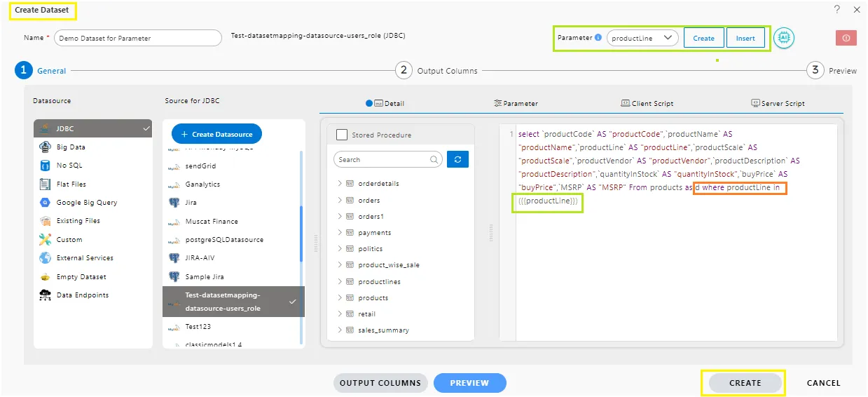The image size is (868, 397).
Task: Switch to the Server Script tab
Action: click(778, 103)
